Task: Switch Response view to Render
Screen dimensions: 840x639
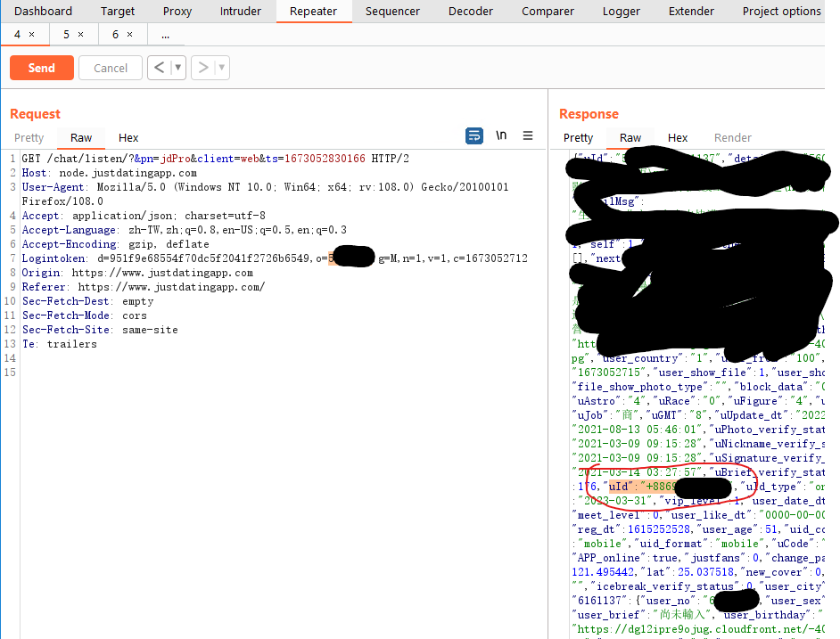Action: 733,137
